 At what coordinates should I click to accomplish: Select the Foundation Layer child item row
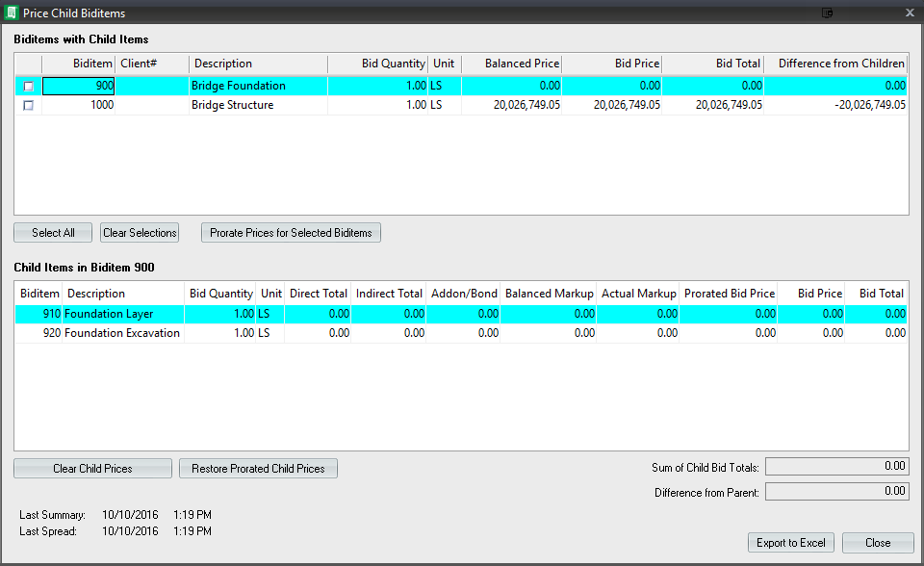109,314
